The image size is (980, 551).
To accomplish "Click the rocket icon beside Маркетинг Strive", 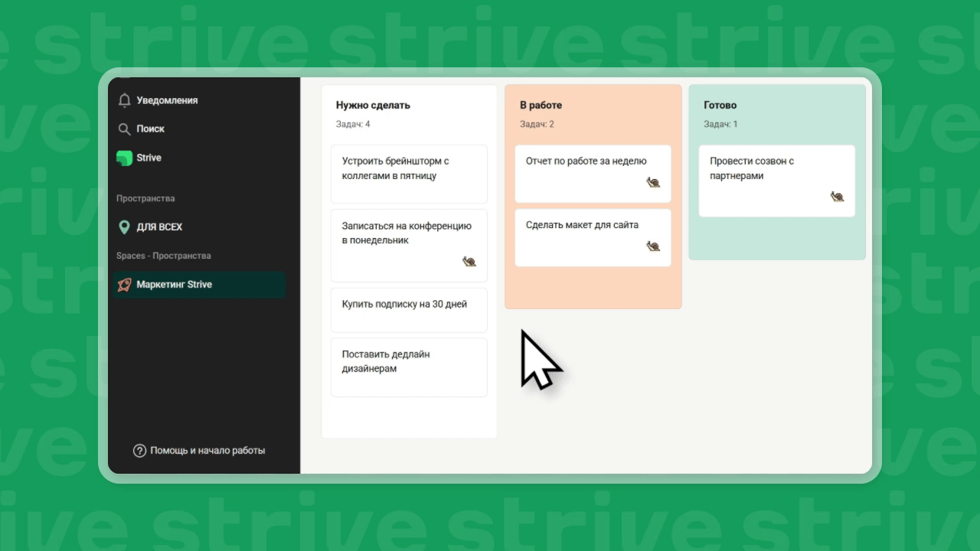I will pyautogui.click(x=124, y=285).
